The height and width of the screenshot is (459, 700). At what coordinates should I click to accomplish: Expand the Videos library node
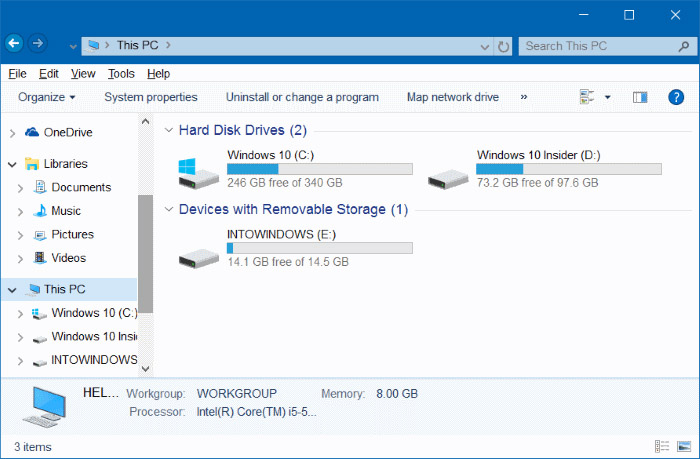[20, 259]
